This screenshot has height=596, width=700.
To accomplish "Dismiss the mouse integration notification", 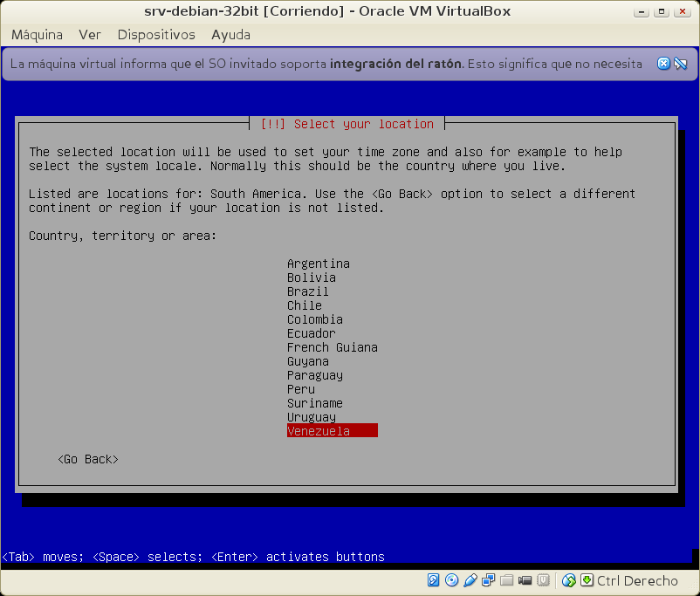I will tap(663, 64).
